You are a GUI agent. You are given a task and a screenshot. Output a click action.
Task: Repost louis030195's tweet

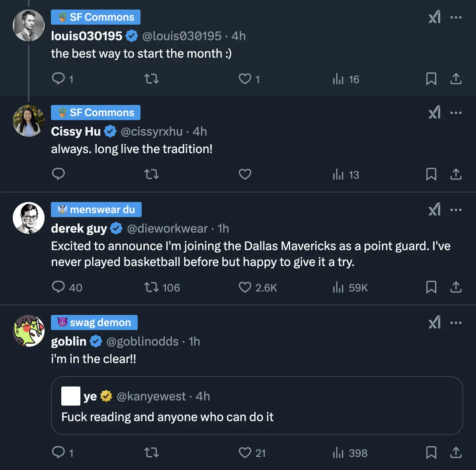(x=152, y=79)
